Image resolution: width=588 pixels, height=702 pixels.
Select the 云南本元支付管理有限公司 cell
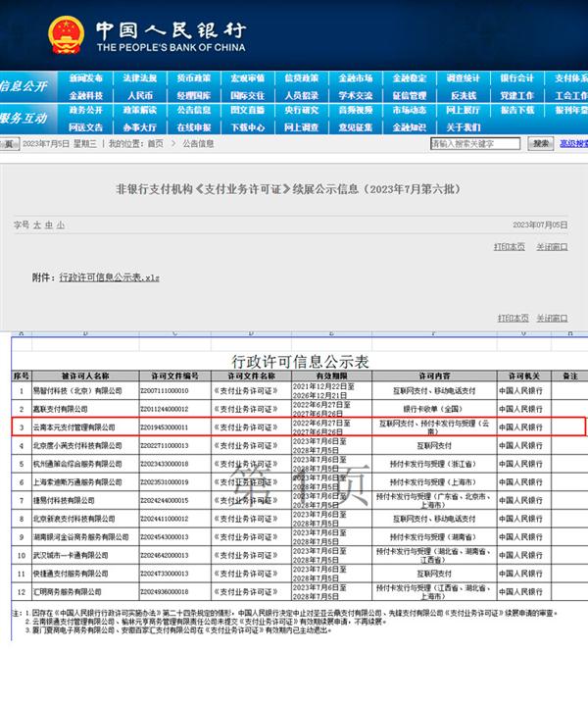point(85,427)
